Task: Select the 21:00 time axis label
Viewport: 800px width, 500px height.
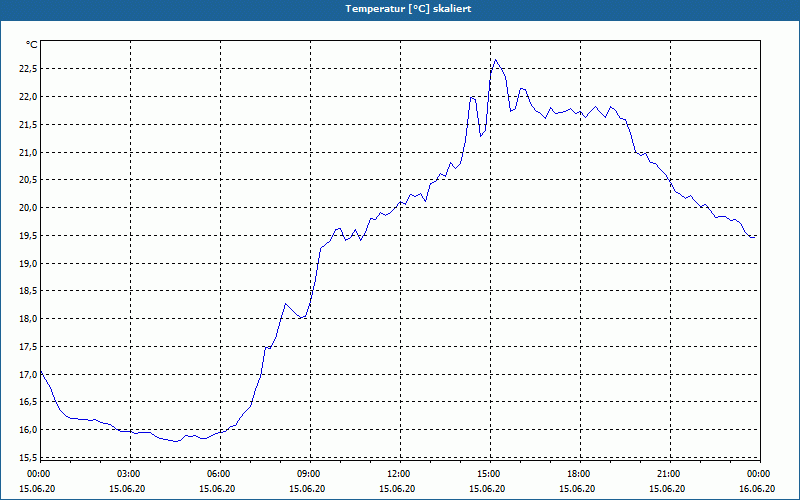Action: click(670, 474)
